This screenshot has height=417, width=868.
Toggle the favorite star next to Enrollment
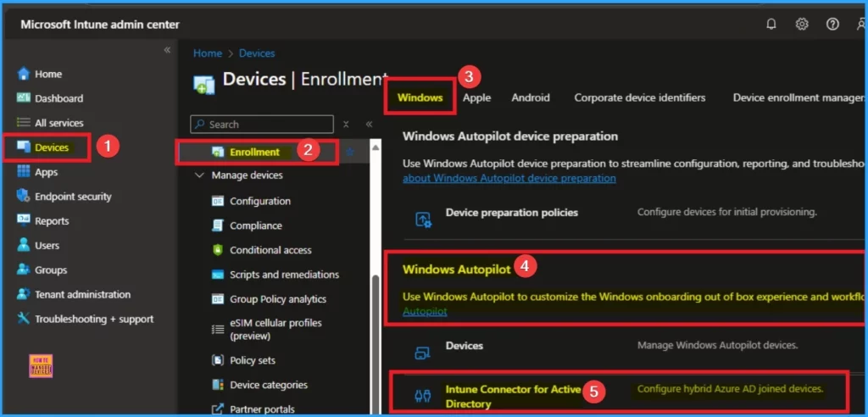(x=349, y=152)
